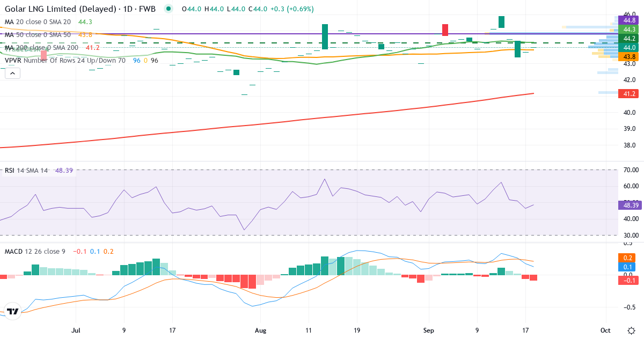Select the RSI 14 indicator legend

point(40,171)
